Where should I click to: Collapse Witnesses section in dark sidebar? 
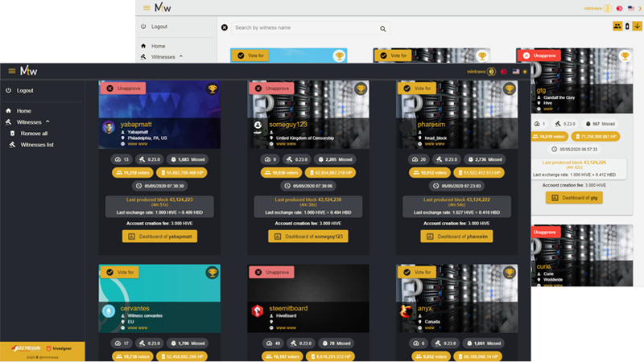click(29, 122)
